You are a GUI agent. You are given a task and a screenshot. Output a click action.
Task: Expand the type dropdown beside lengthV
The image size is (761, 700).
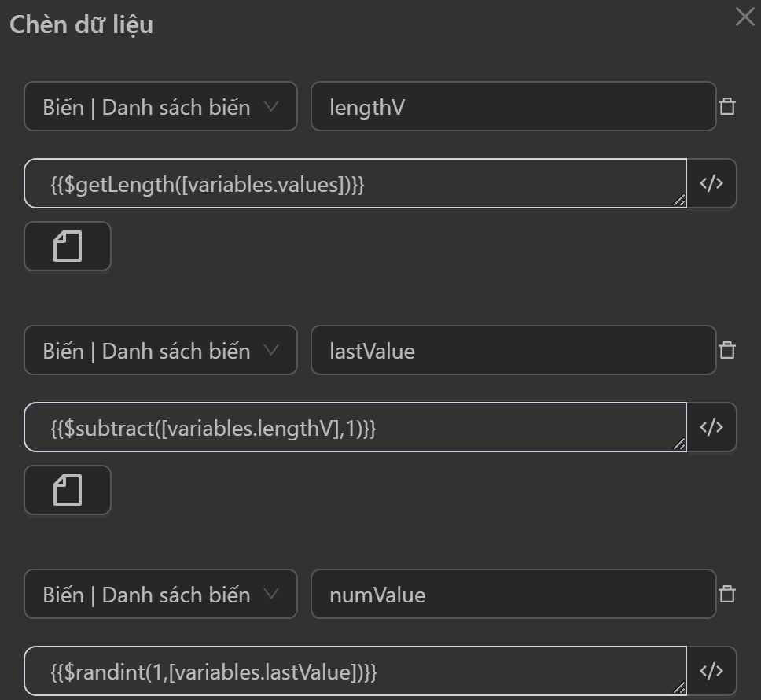[160, 107]
